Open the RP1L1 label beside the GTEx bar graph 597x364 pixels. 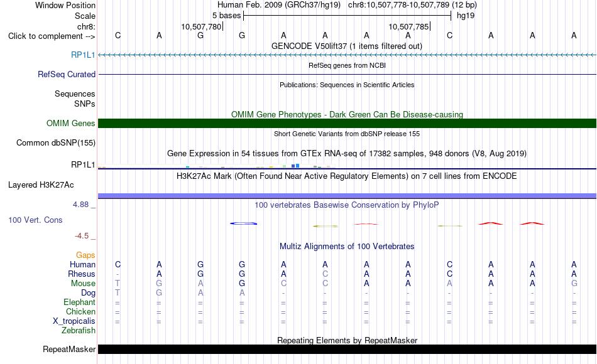point(83,164)
